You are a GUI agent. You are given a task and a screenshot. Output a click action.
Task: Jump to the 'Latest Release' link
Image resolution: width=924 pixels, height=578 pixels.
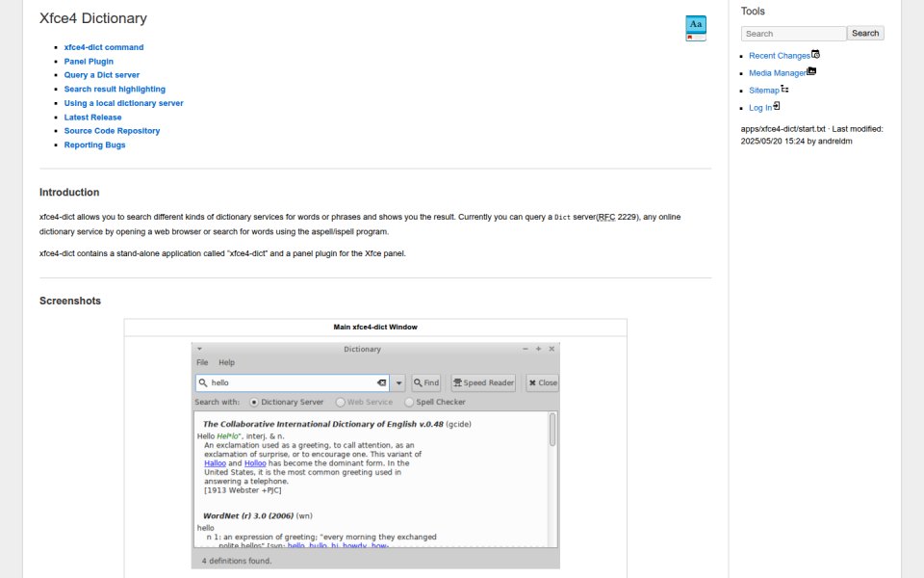93,118
